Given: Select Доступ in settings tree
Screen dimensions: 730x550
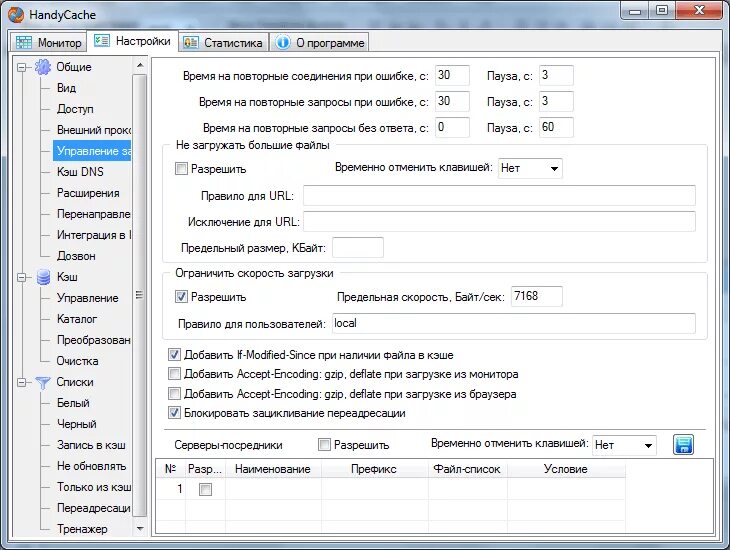Looking at the screenshot, I should [x=75, y=109].
